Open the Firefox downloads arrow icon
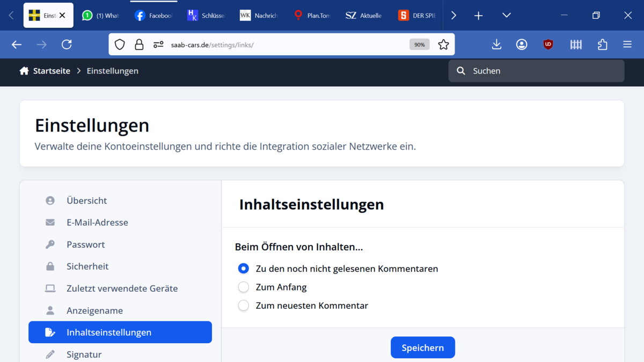Viewport: 644px width, 362px height. 496,45
